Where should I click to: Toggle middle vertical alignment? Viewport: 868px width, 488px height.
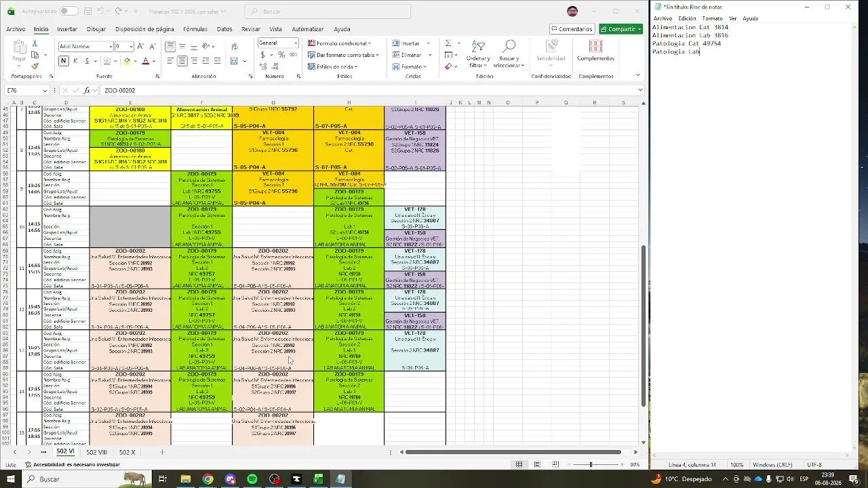tap(182, 46)
